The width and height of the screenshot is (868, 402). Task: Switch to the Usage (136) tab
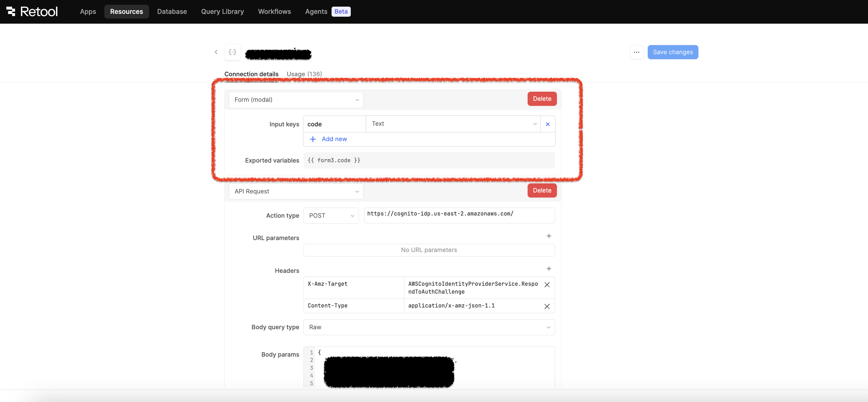point(304,74)
